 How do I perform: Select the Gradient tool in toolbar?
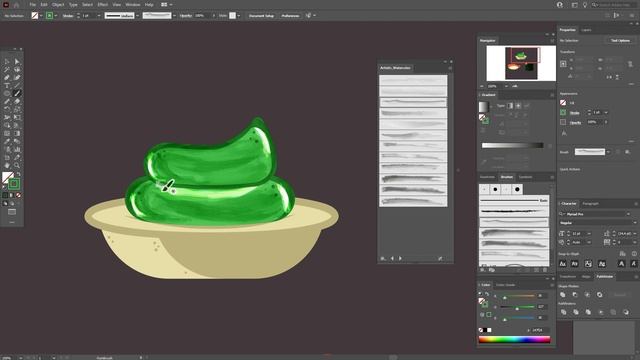[x=17, y=133]
